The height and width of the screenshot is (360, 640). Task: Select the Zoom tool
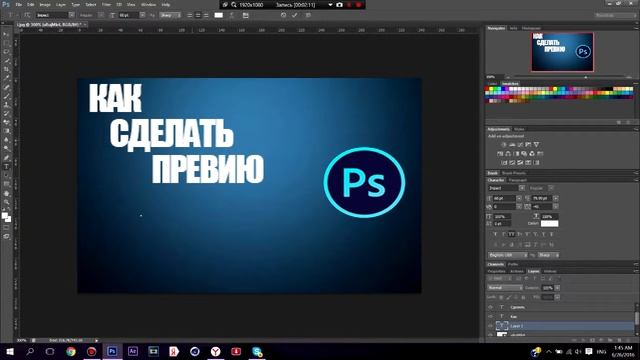7,202
